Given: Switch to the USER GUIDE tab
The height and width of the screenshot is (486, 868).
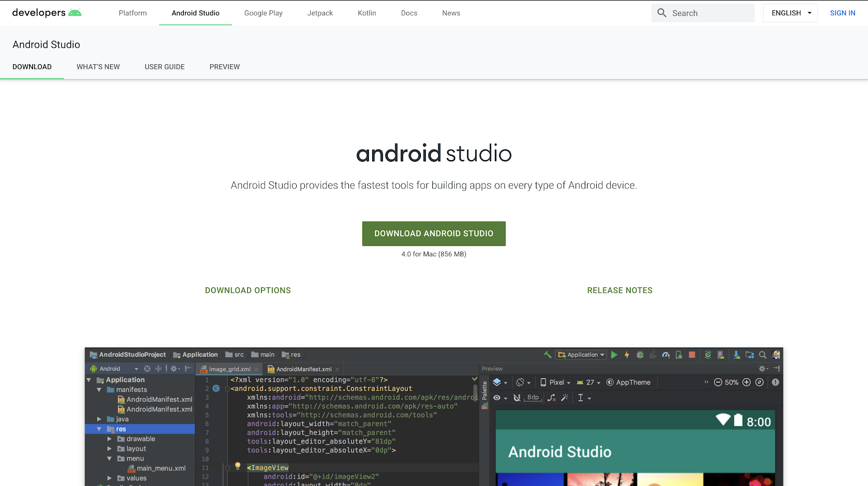Looking at the screenshot, I should point(165,67).
